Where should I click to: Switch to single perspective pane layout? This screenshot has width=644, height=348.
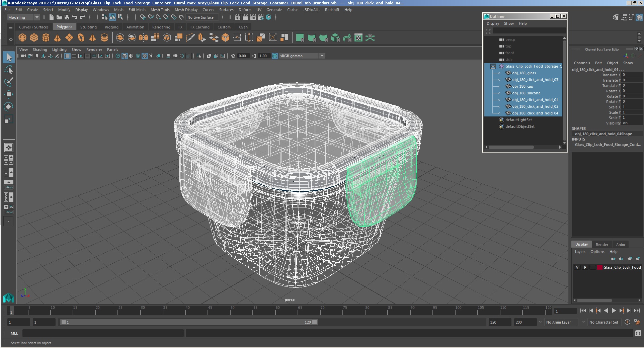(9, 148)
